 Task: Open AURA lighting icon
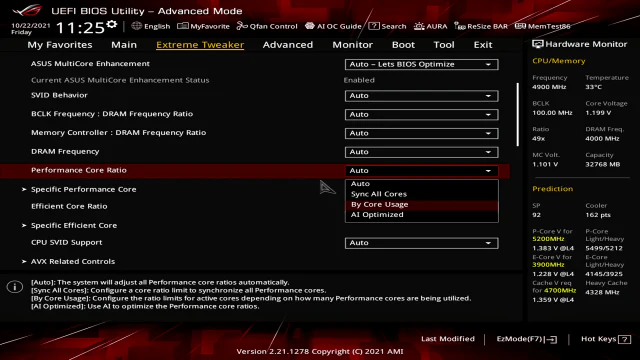pyautogui.click(x=419, y=26)
